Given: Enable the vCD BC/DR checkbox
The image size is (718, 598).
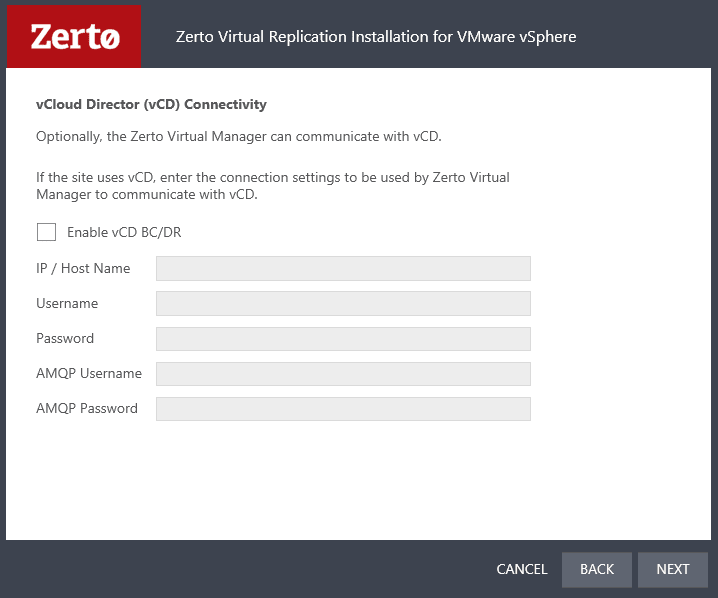Looking at the screenshot, I should [46, 232].
